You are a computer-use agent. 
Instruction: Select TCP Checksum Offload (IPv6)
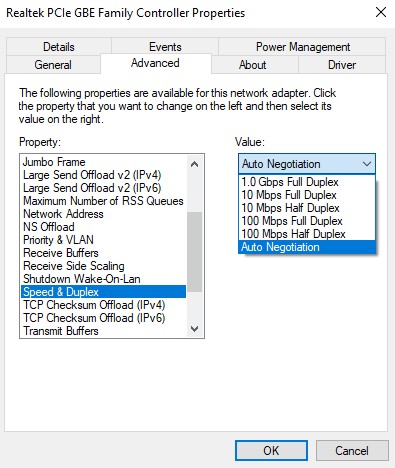(x=103, y=318)
